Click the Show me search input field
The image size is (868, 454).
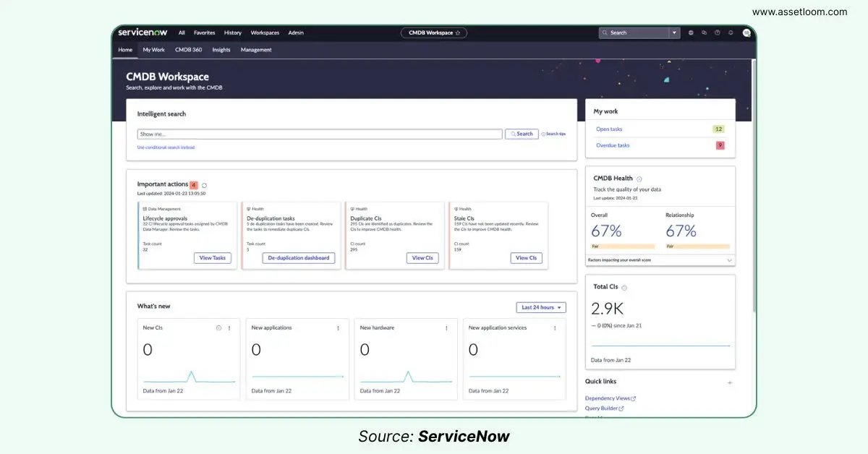[x=318, y=134]
